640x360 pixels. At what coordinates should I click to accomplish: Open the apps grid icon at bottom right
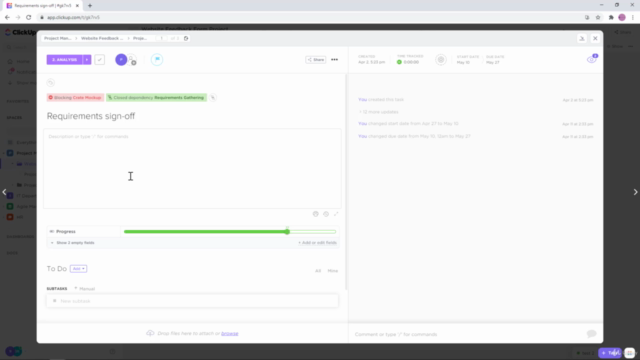pos(629,353)
